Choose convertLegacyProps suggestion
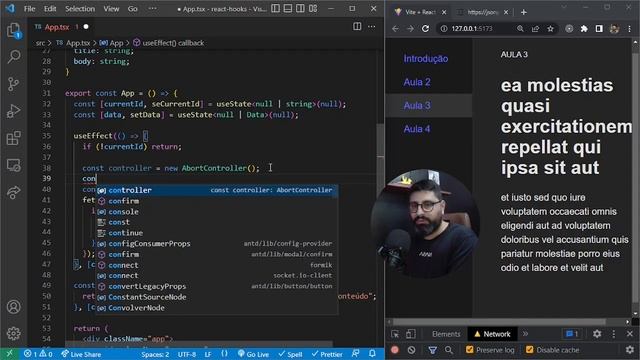The height and width of the screenshot is (360, 640). pos(217,286)
